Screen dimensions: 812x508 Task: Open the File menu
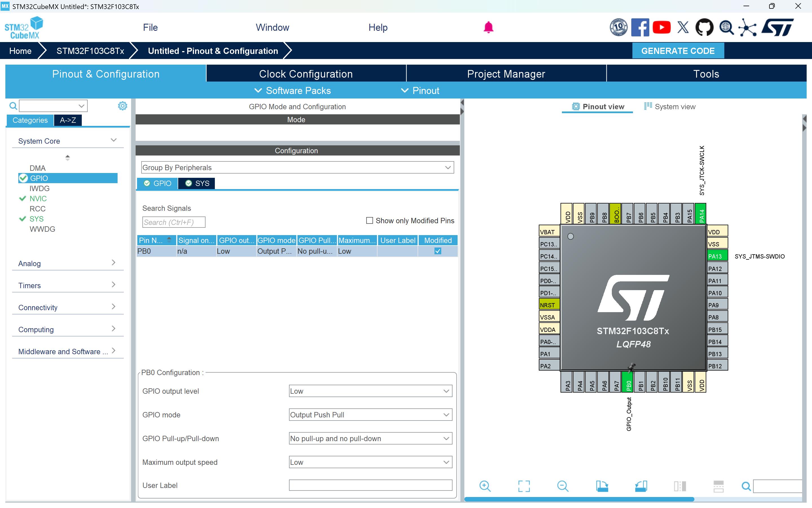[150, 28]
